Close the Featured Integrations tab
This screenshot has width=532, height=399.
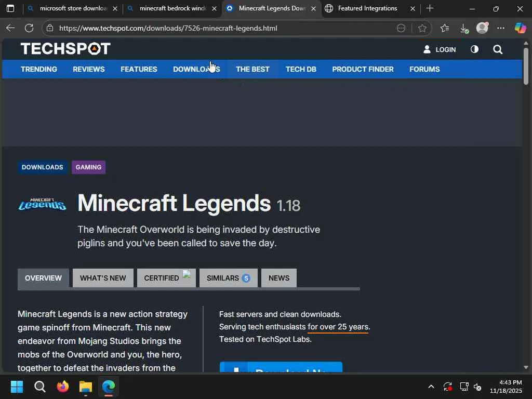(x=413, y=8)
